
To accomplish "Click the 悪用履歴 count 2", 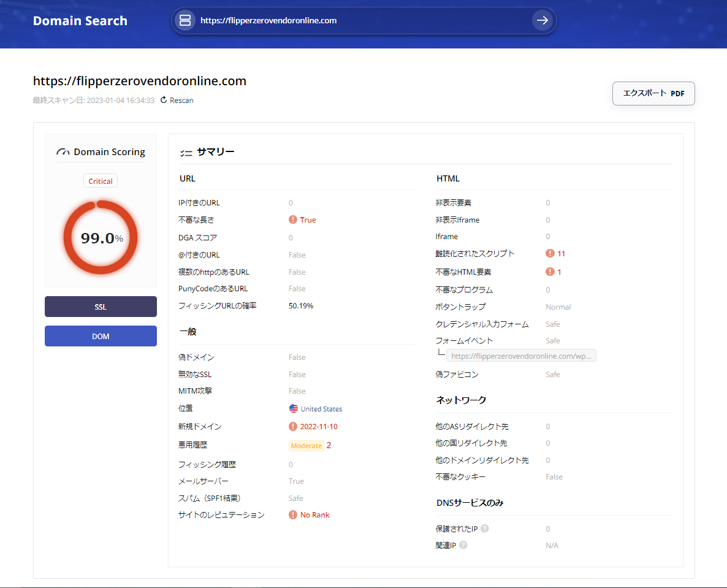I will click(329, 445).
